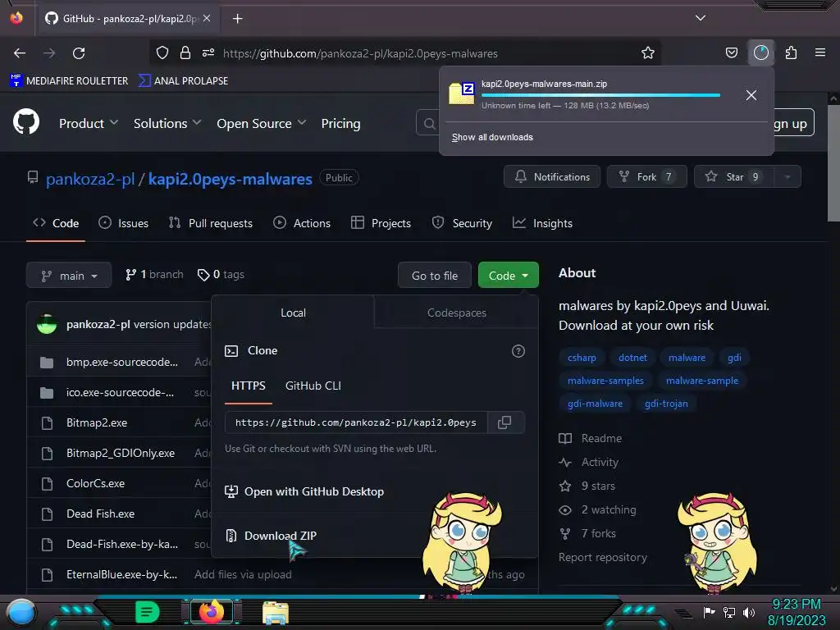This screenshot has height=630, width=840.
Task: Click the Clone help question mark icon
Action: click(x=518, y=351)
